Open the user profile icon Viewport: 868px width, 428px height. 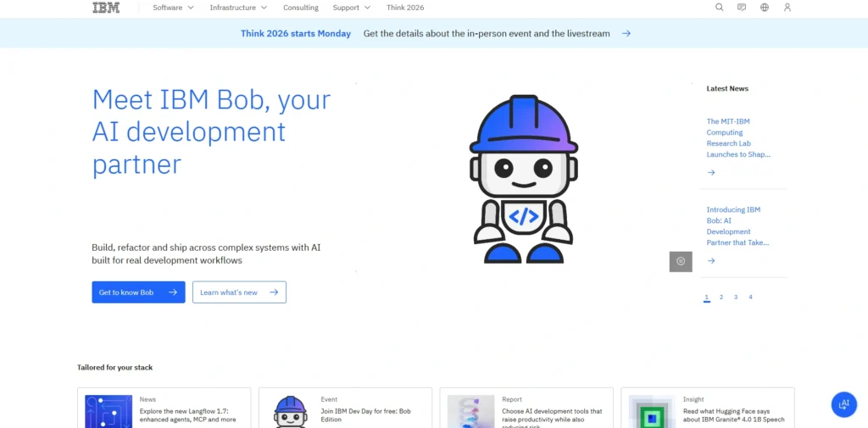pos(787,8)
